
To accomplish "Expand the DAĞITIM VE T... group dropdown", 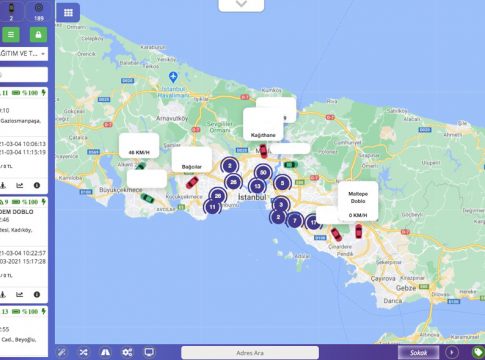I will click(23, 54).
